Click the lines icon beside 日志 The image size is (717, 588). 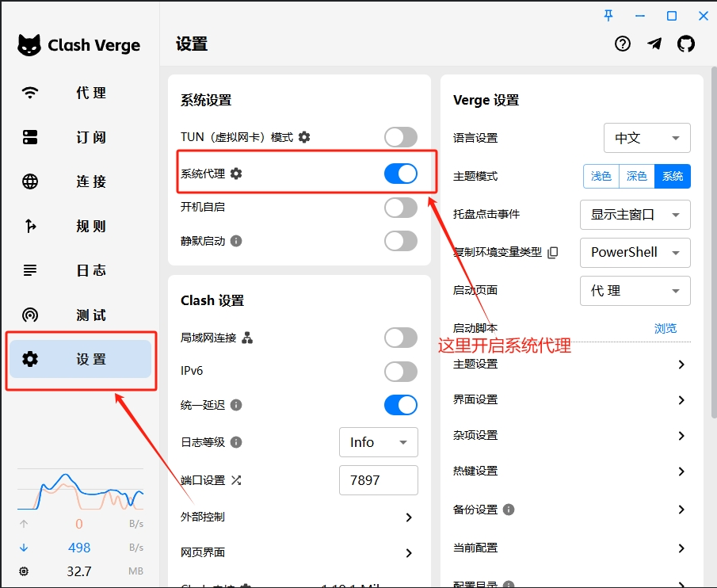click(30, 270)
